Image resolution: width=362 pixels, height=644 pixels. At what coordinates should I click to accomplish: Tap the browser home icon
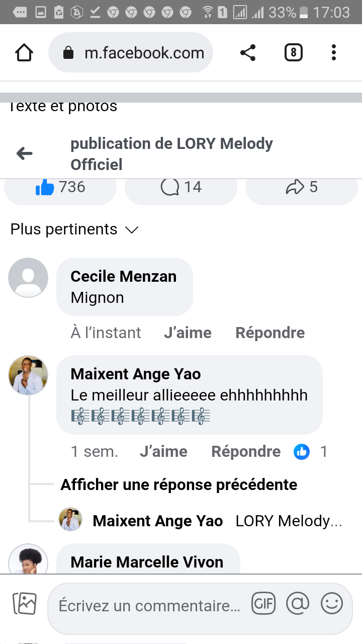(24, 53)
